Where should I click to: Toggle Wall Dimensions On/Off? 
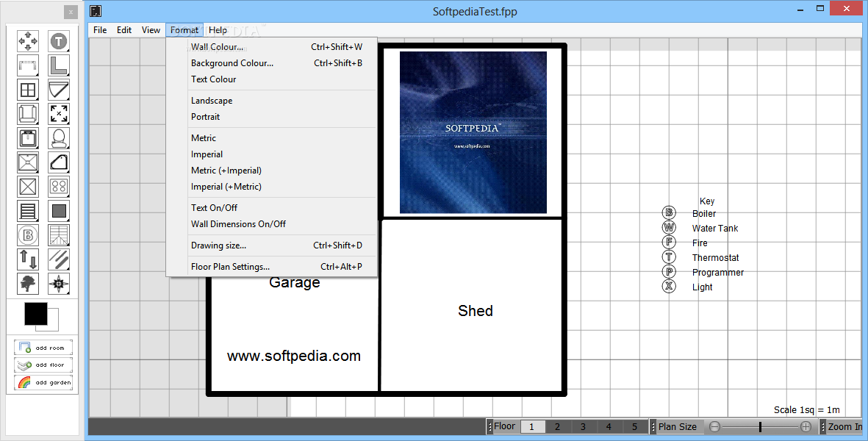[x=272, y=224]
